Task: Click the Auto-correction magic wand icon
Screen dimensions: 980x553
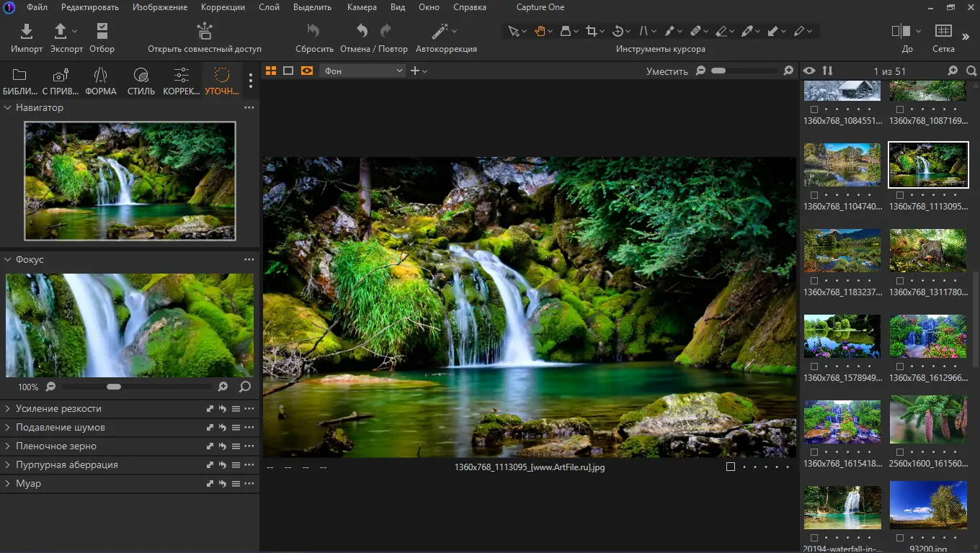Action: pos(440,32)
